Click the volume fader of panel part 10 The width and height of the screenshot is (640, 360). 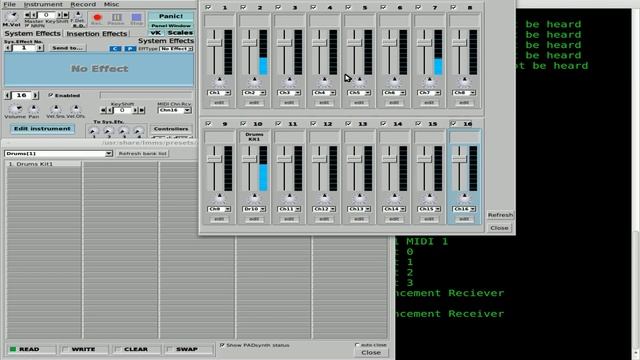coord(249,168)
